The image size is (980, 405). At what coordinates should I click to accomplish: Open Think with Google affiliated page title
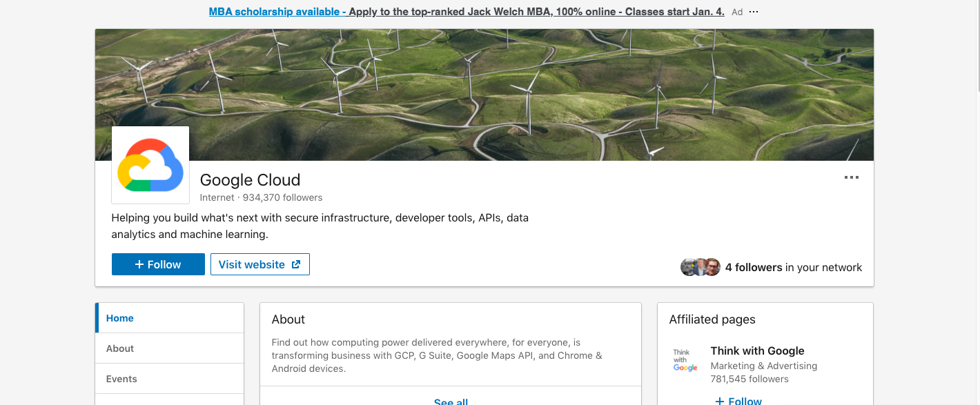[x=757, y=351]
